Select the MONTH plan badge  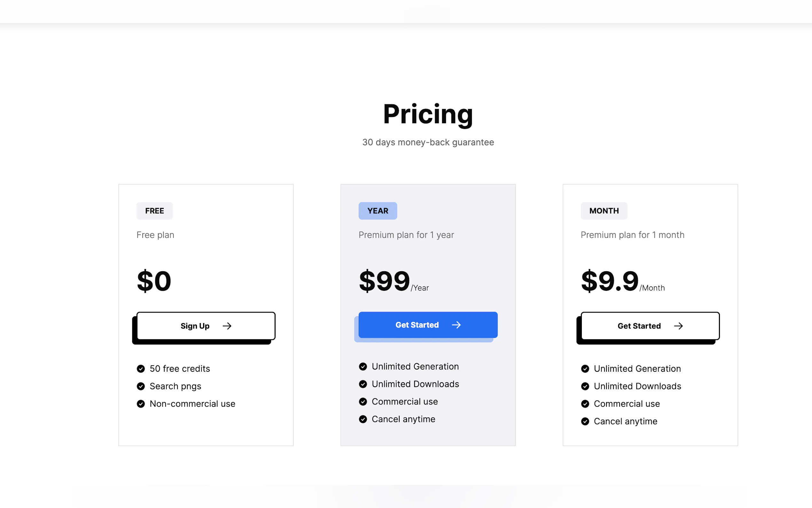[604, 211]
